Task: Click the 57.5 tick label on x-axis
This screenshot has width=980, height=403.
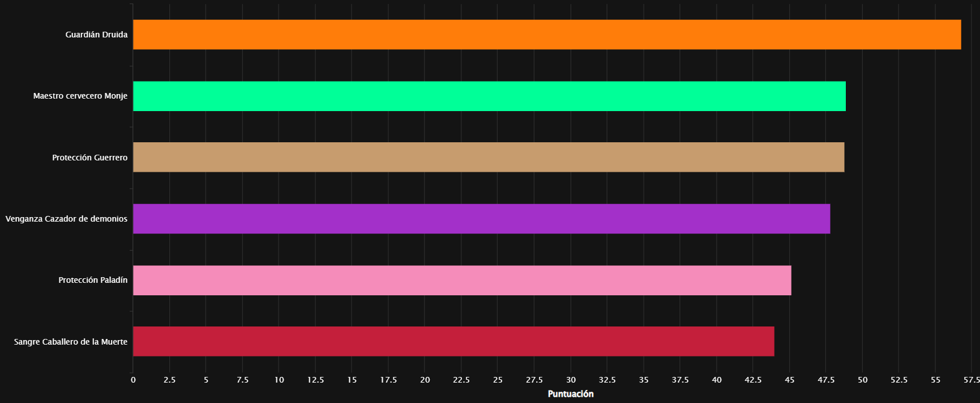Action: coord(970,380)
